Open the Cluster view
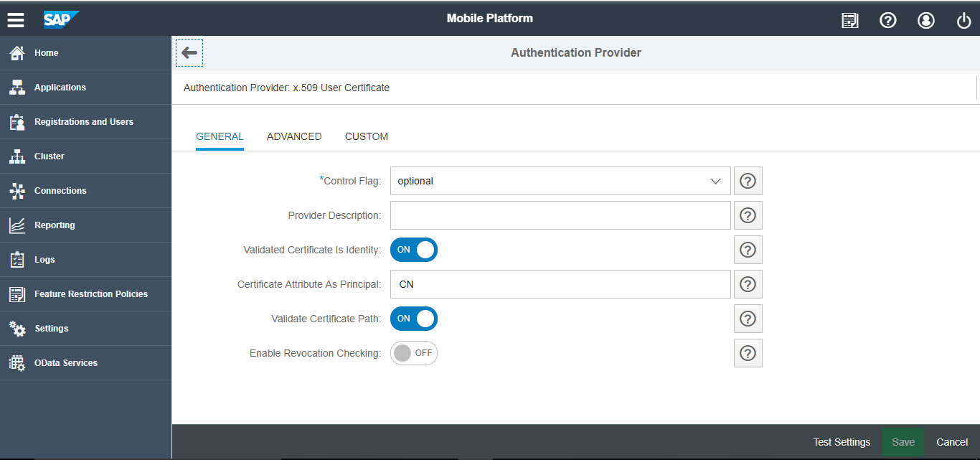Image resolution: width=980 pixels, height=460 pixels. point(49,156)
